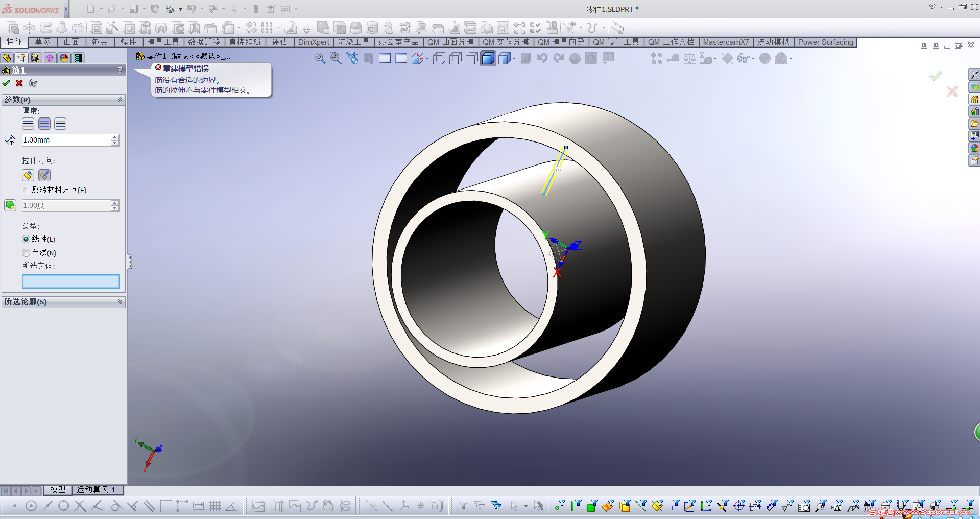Select Hidden Lines Removed display style
Viewport: 980px width, 519px height.
point(471,58)
